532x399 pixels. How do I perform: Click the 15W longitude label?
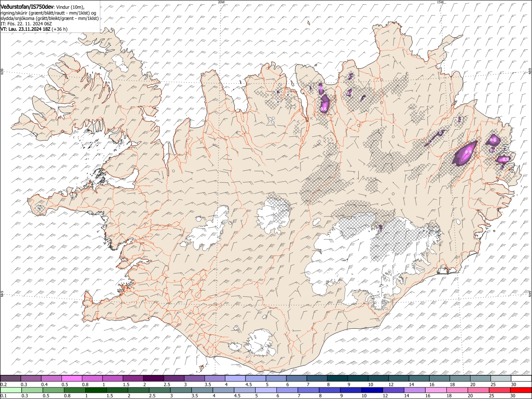(x=440, y=2)
